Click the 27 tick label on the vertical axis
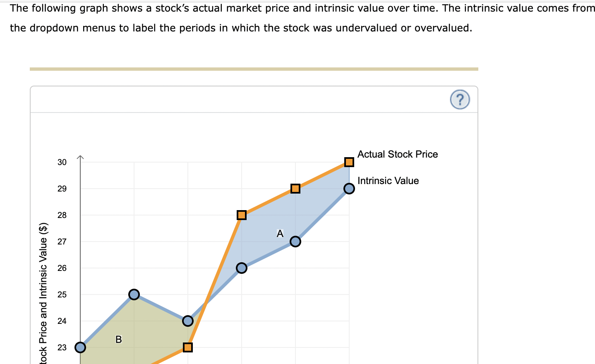 tap(62, 242)
